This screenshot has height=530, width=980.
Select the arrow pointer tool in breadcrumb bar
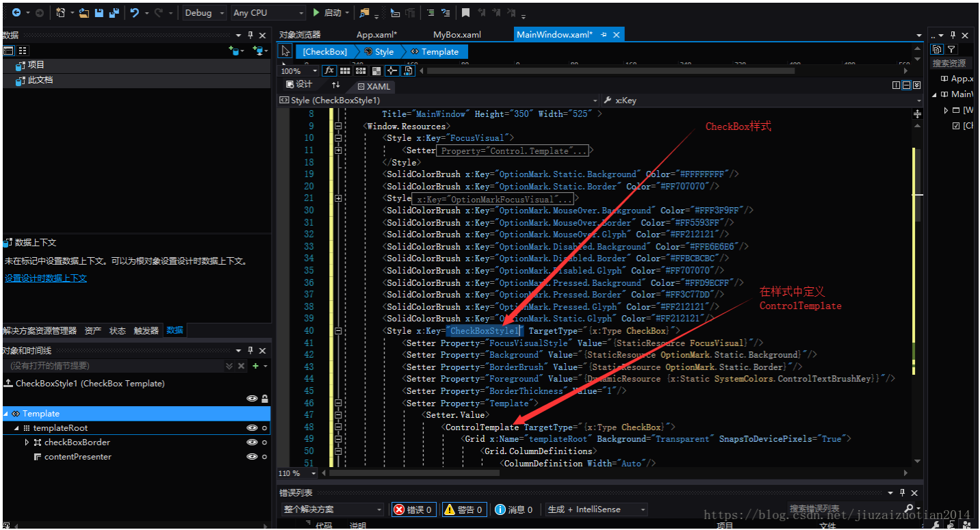click(285, 51)
